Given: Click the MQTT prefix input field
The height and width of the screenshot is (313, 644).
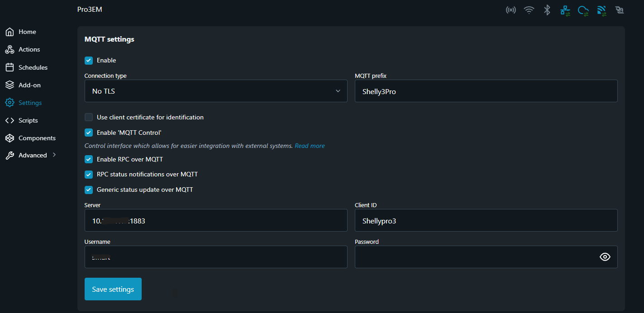Looking at the screenshot, I should tap(486, 91).
